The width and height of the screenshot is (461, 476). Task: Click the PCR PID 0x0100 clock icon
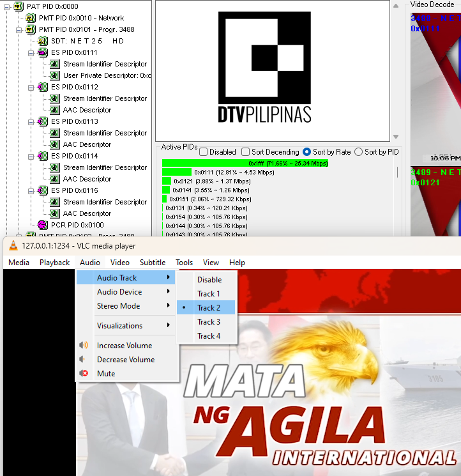pos(42,225)
